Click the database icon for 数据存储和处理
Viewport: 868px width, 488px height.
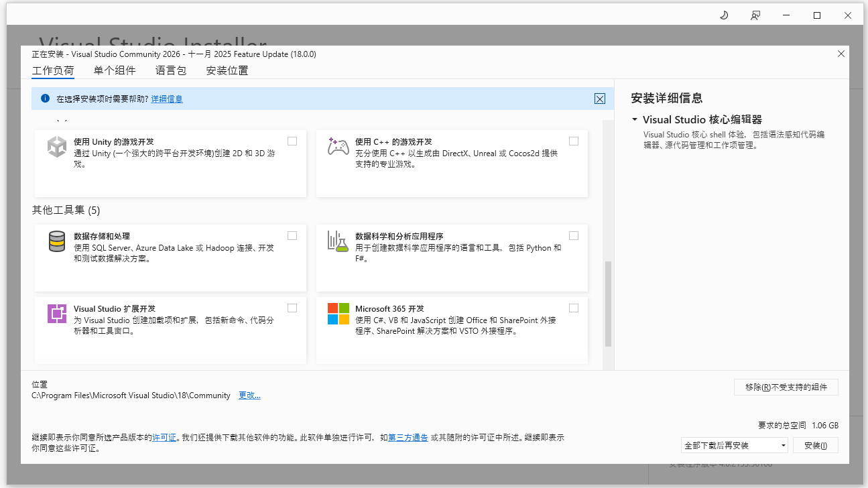tap(57, 241)
